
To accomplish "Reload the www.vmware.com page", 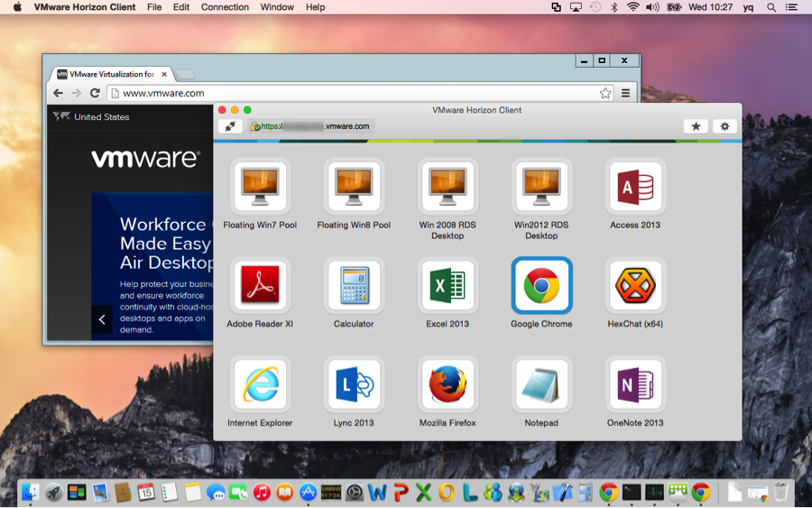I will coord(95,93).
